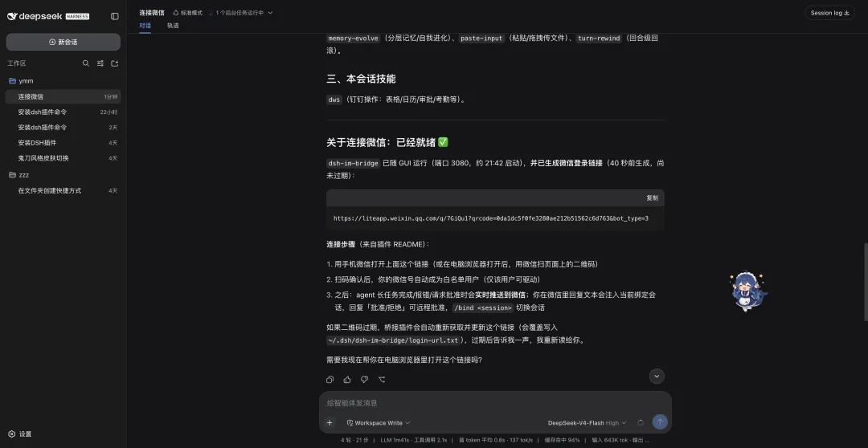Click the 4 轮 · 21 步 status

tap(355, 440)
